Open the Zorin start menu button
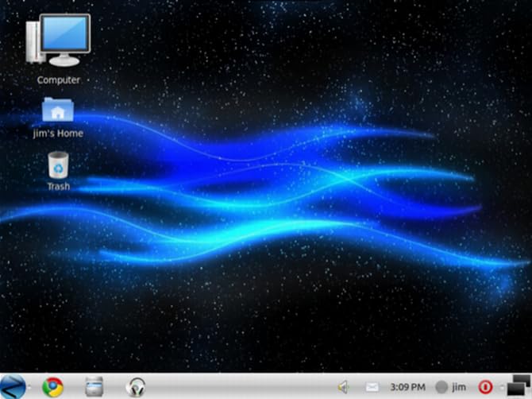Image resolution: width=532 pixels, height=399 pixels. 13,387
